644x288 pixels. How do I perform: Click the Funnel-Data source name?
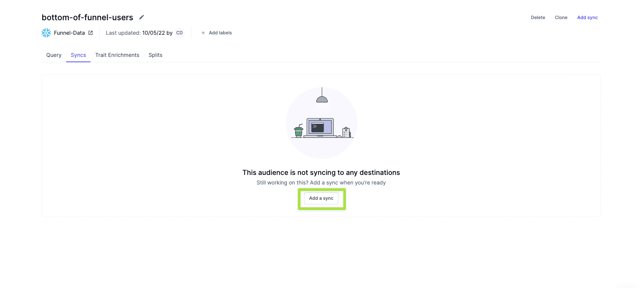pos(69,33)
